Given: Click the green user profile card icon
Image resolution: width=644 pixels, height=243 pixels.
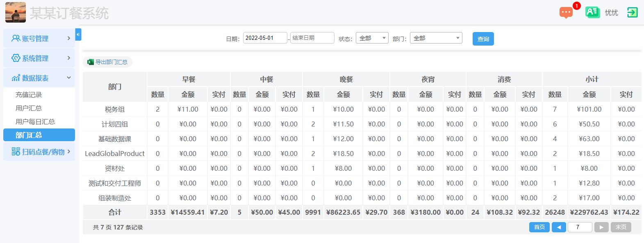Looking at the screenshot, I should [x=592, y=12].
